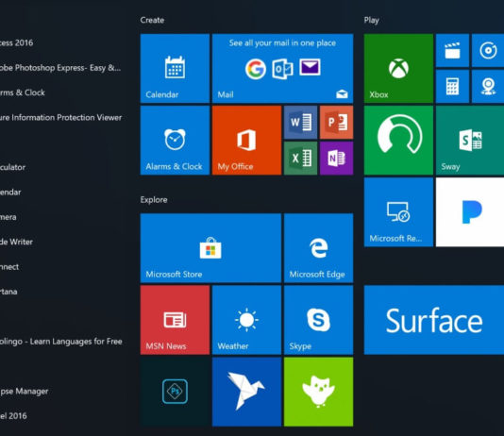Launch the Skype tile
Image resolution: width=504 pixels, height=436 pixels.
[x=318, y=320]
